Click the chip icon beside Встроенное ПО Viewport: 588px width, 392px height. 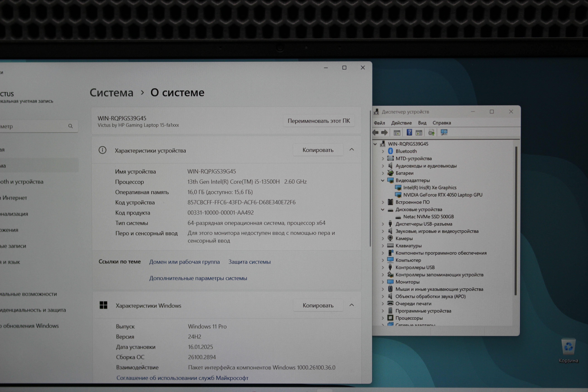[x=390, y=202]
